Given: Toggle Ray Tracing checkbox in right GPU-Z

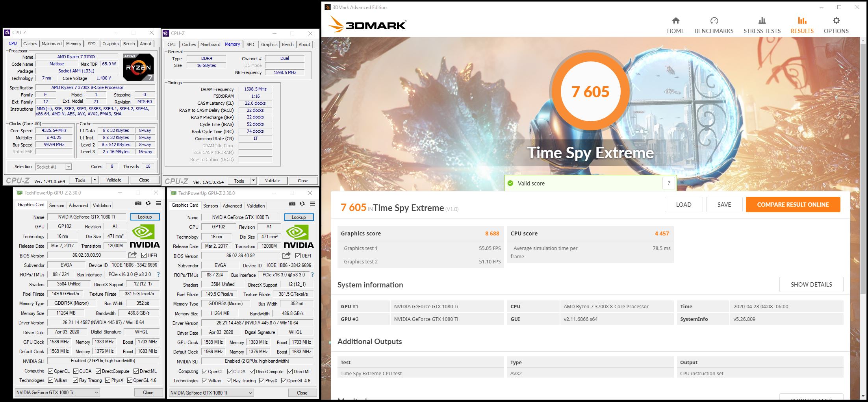Looking at the screenshot, I should [229, 380].
